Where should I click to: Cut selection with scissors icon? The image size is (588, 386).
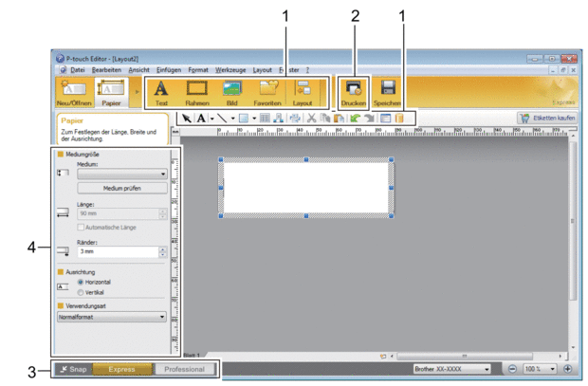(x=311, y=119)
